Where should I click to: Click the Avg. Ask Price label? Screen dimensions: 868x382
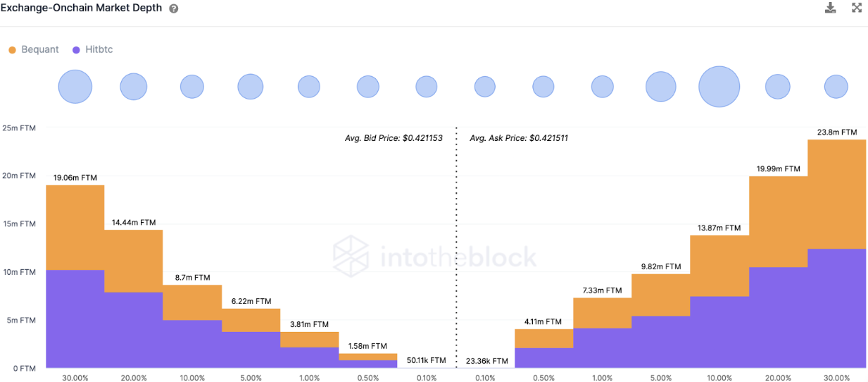(x=519, y=138)
